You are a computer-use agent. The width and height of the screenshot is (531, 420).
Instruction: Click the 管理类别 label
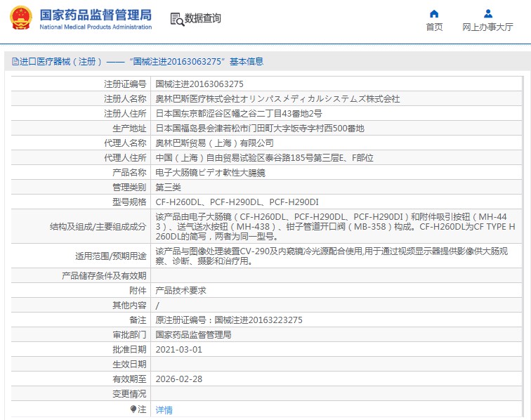pos(129,188)
